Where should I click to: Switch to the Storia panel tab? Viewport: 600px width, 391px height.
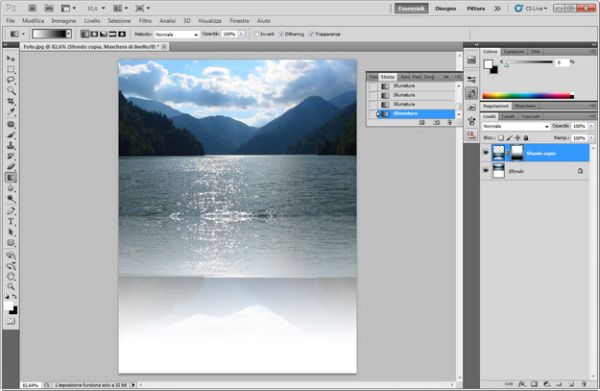[387, 77]
